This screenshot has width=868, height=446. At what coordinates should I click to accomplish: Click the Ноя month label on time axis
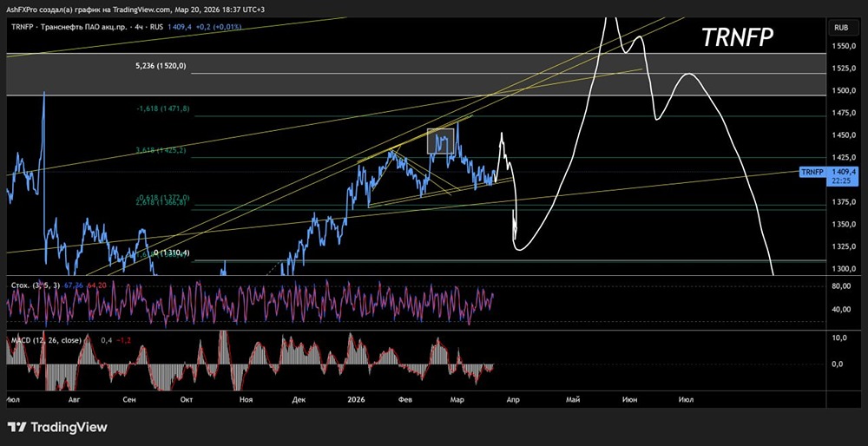click(245, 398)
